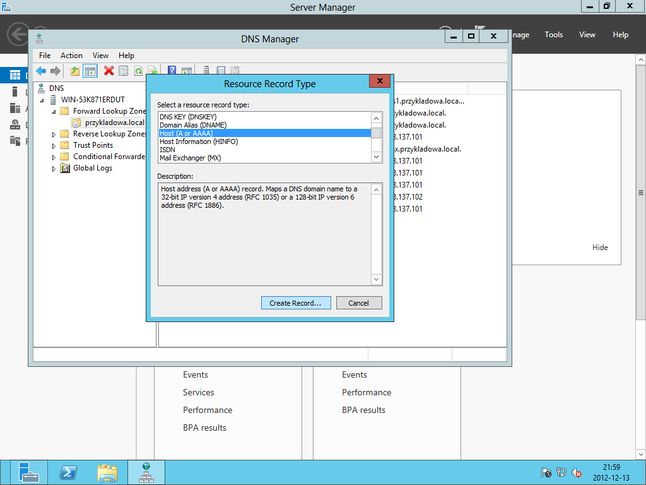Select Host Information (HINFO) record type
The image size is (646, 485).
264,141
